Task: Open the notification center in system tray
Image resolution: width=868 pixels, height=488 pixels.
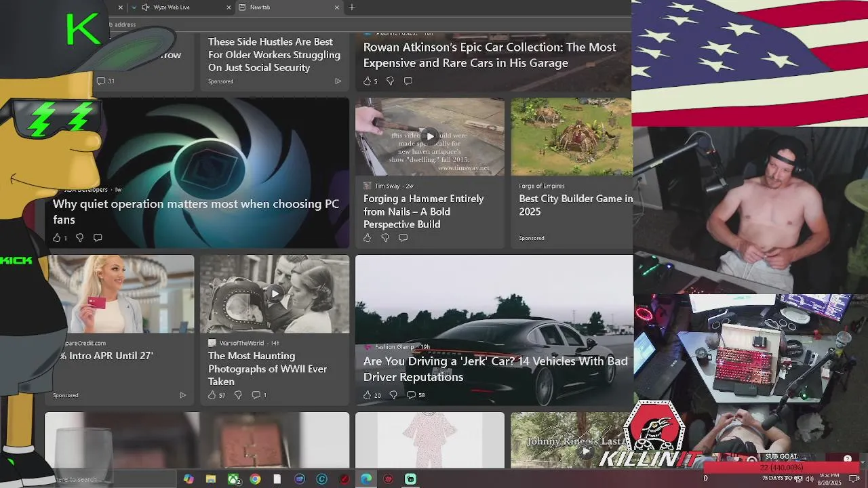Action: (854, 479)
